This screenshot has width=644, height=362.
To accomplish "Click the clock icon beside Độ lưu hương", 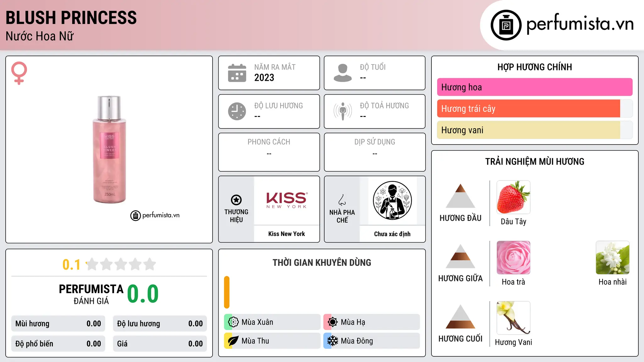I will coord(237,111).
